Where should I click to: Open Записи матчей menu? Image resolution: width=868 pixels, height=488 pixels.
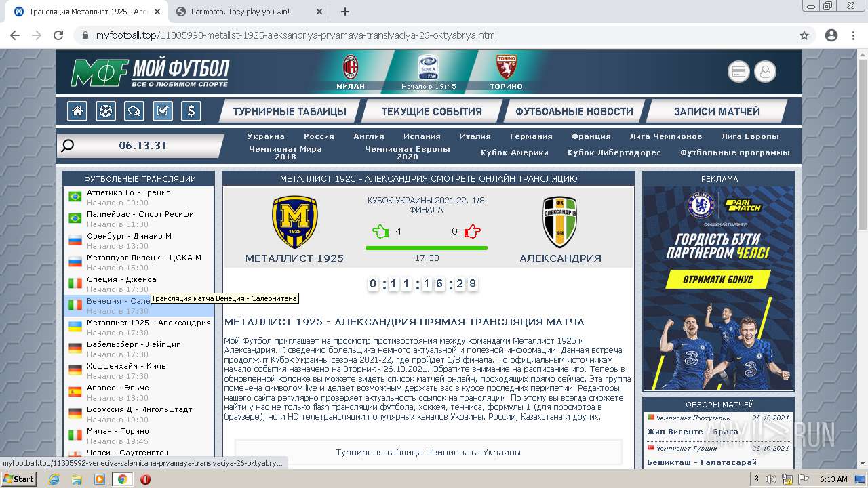(x=717, y=112)
